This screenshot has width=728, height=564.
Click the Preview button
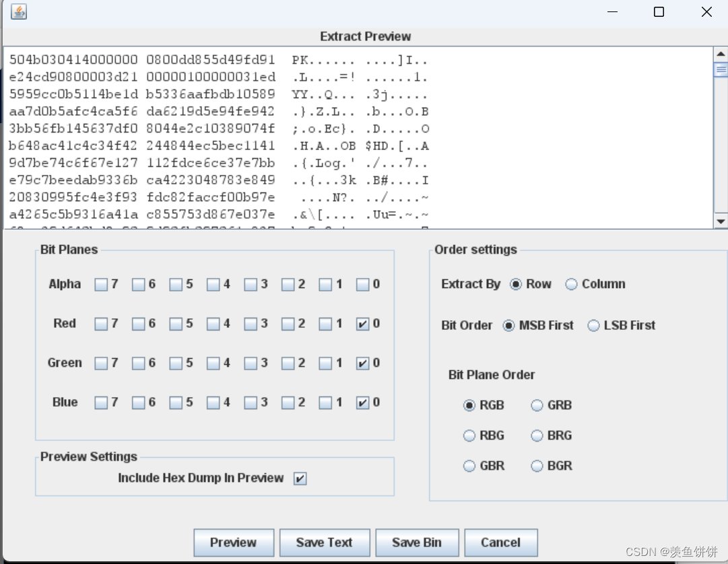click(234, 542)
